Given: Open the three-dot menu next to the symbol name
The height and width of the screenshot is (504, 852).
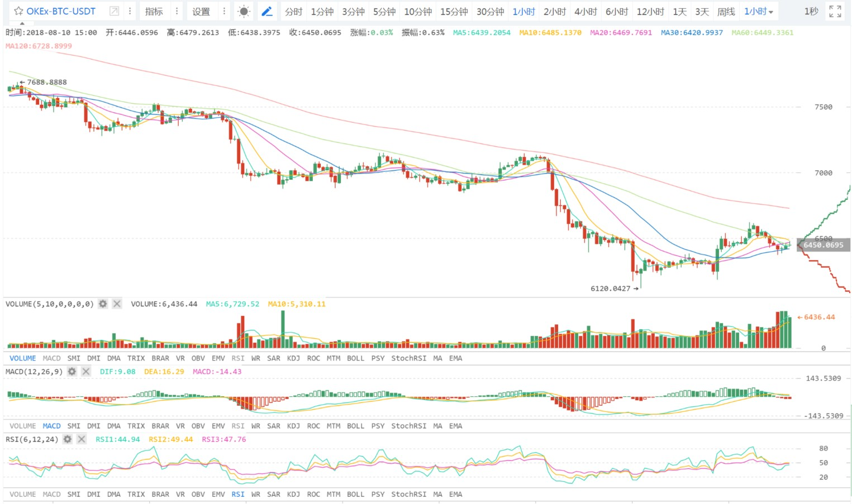Looking at the screenshot, I should [130, 11].
